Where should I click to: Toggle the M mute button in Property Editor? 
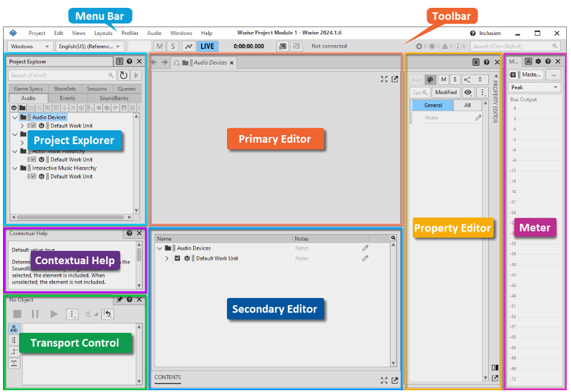pyautogui.click(x=444, y=80)
